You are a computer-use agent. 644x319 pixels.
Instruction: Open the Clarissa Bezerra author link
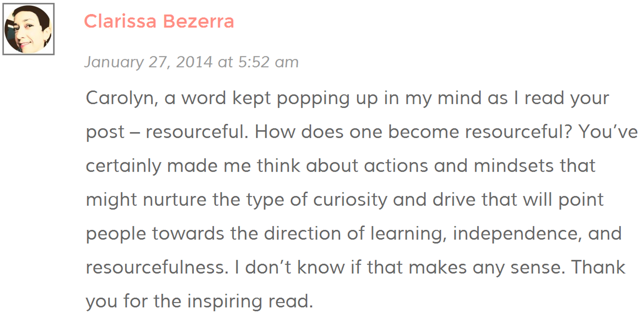pos(159,22)
